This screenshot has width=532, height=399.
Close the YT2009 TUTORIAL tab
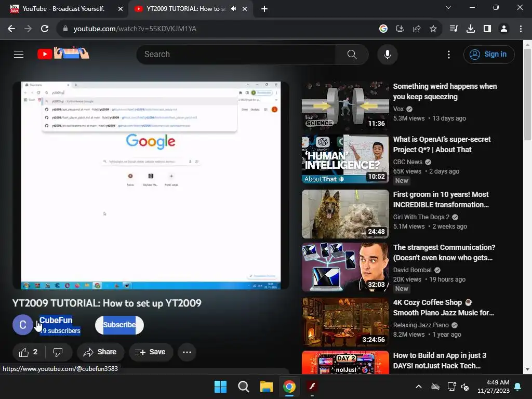click(245, 9)
